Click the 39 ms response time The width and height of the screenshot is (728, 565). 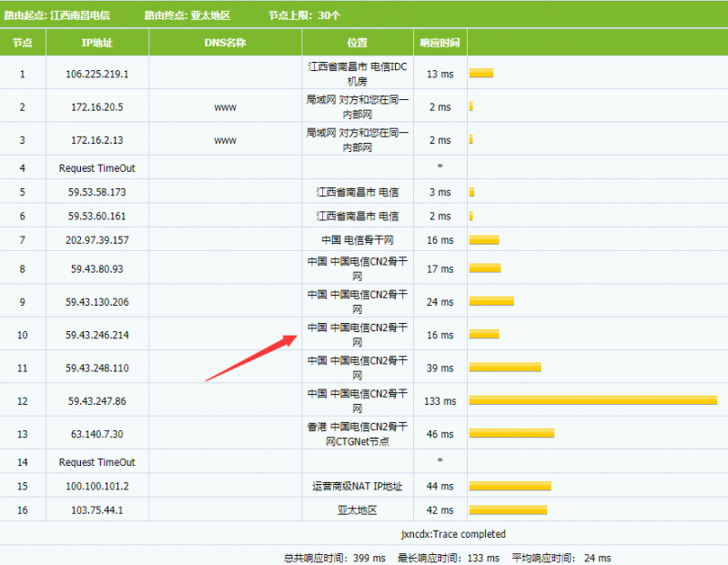pyautogui.click(x=440, y=368)
